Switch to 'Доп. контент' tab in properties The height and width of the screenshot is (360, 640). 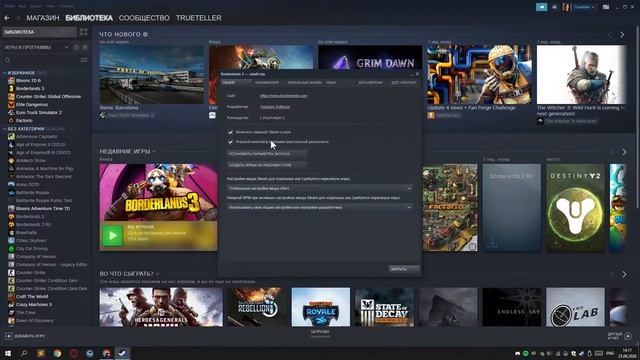[x=404, y=82]
